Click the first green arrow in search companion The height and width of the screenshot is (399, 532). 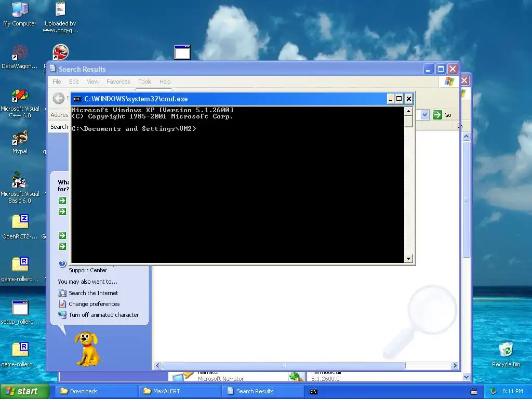click(x=62, y=201)
